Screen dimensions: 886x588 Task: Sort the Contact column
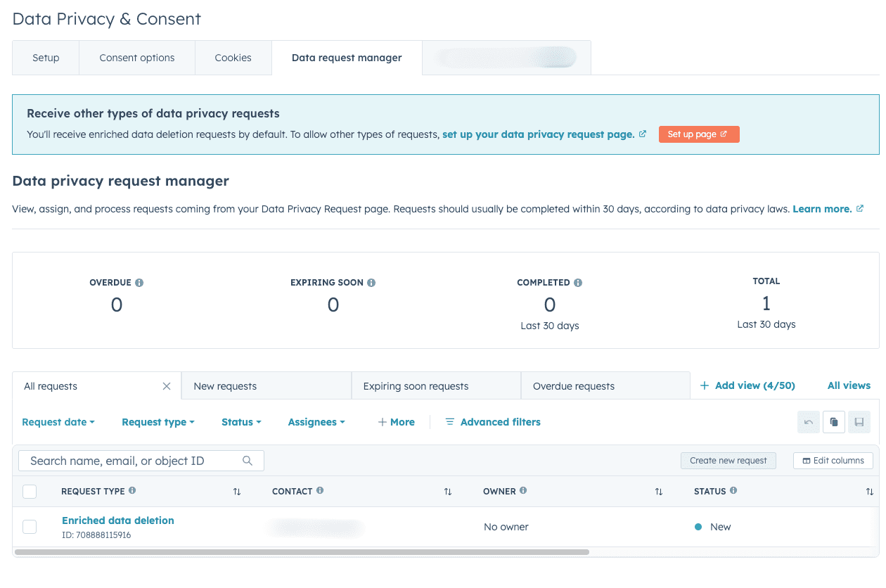click(448, 491)
